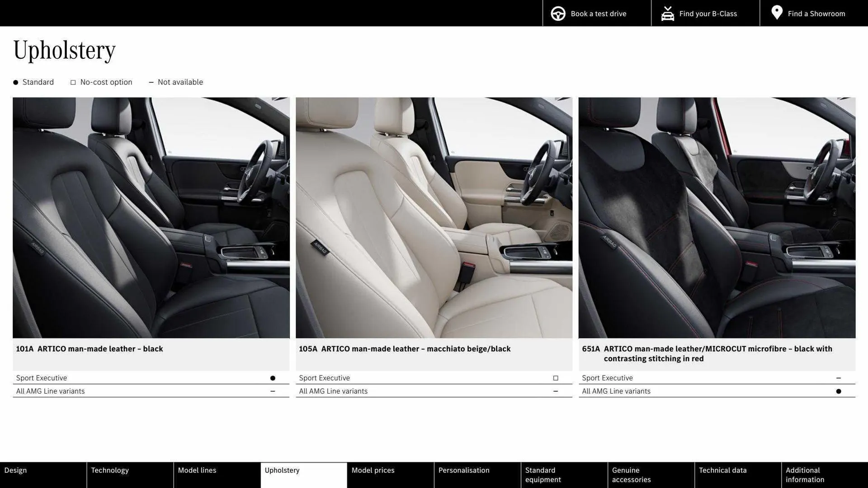
Task: Click the Find your B-Class car icon
Action: pyautogui.click(x=667, y=13)
